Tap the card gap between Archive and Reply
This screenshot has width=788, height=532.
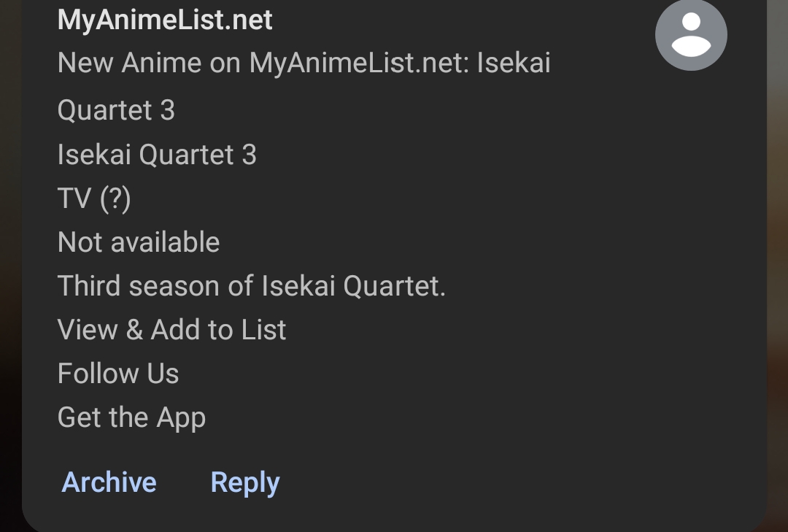click(183, 482)
